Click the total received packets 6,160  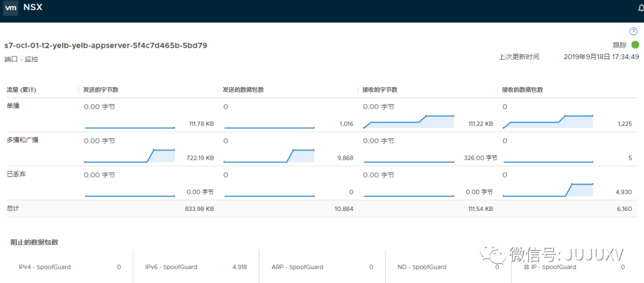(624, 209)
